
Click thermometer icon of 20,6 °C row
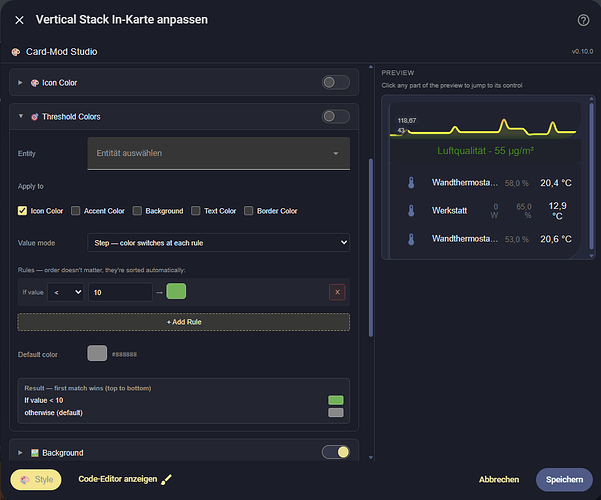pyautogui.click(x=411, y=239)
